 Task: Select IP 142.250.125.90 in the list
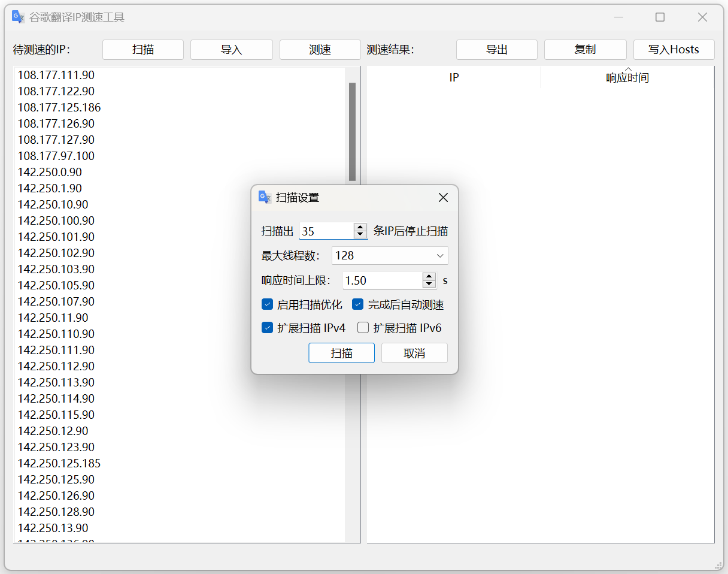click(x=56, y=479)
